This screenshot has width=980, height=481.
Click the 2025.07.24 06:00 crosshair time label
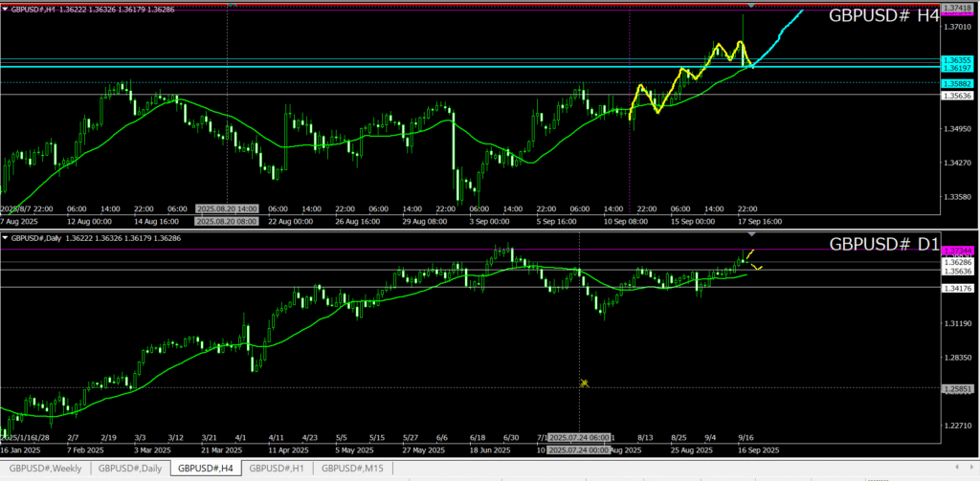pos(578,438)
